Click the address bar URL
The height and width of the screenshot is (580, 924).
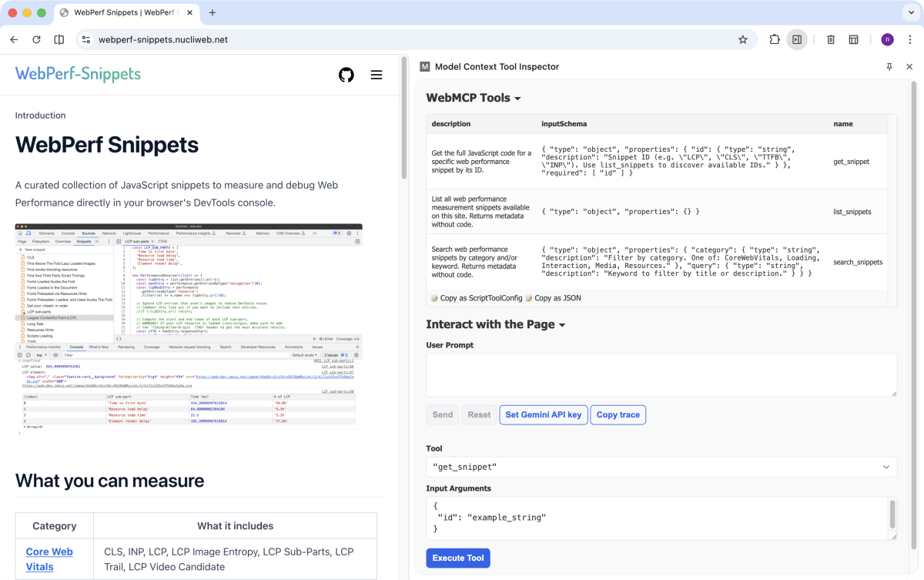pyautogui.click(x=163, y=39)
